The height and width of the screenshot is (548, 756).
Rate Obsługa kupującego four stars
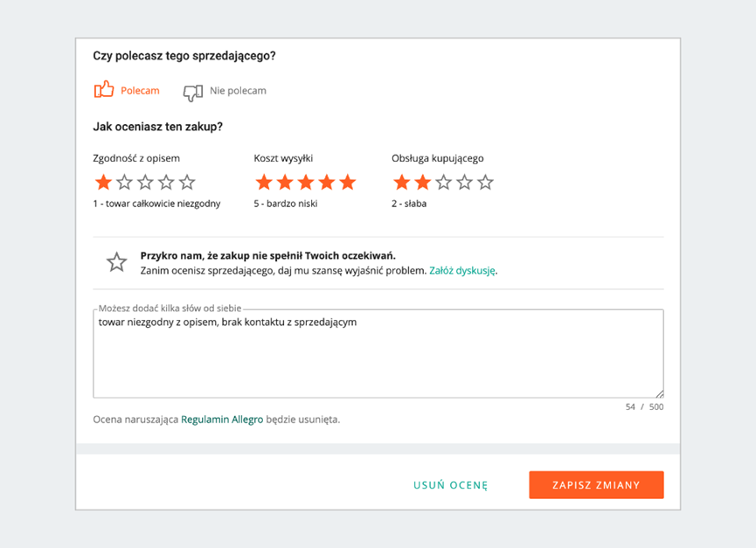point(465,182)
